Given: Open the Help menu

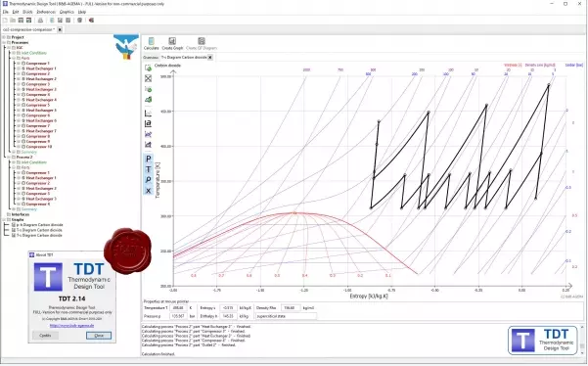Looking at the screenshot, I should (82, 12).
